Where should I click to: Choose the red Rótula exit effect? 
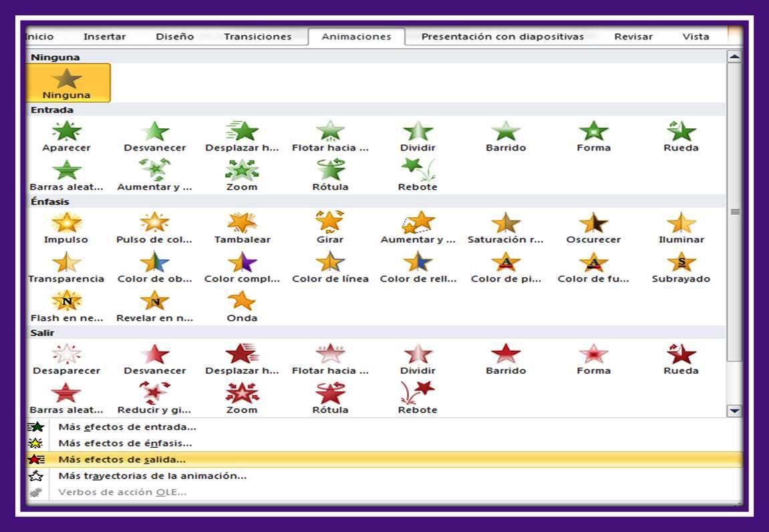(x=330, y=398)
